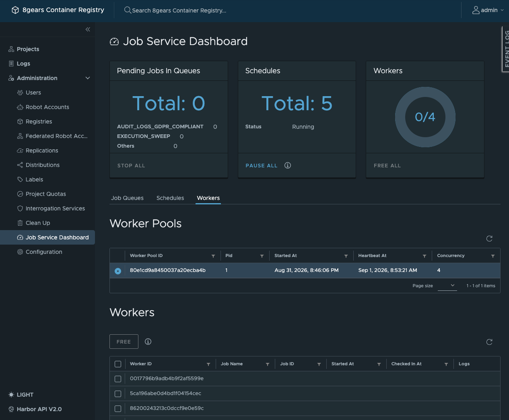Click the search magnifier icon
The width and height of the screenshot is (509, 420).
(x=128, y=10)
